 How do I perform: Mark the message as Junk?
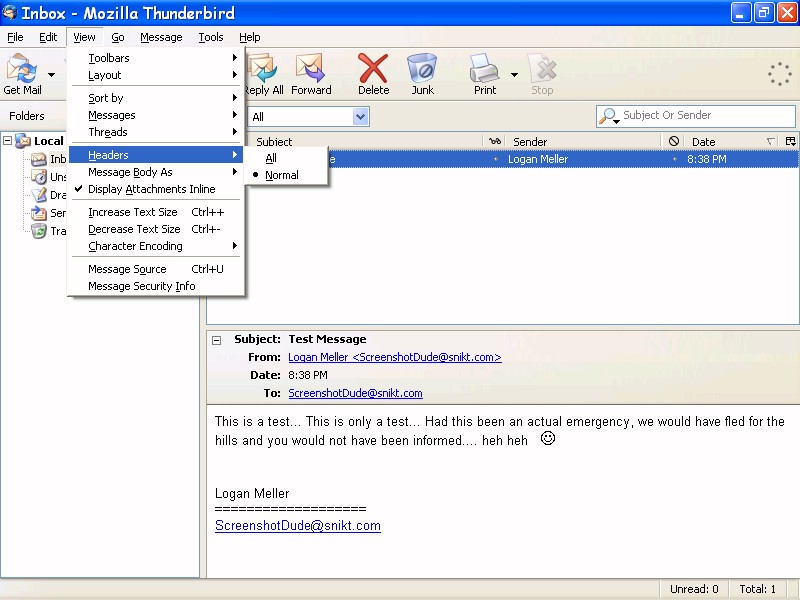click(422, 74)
